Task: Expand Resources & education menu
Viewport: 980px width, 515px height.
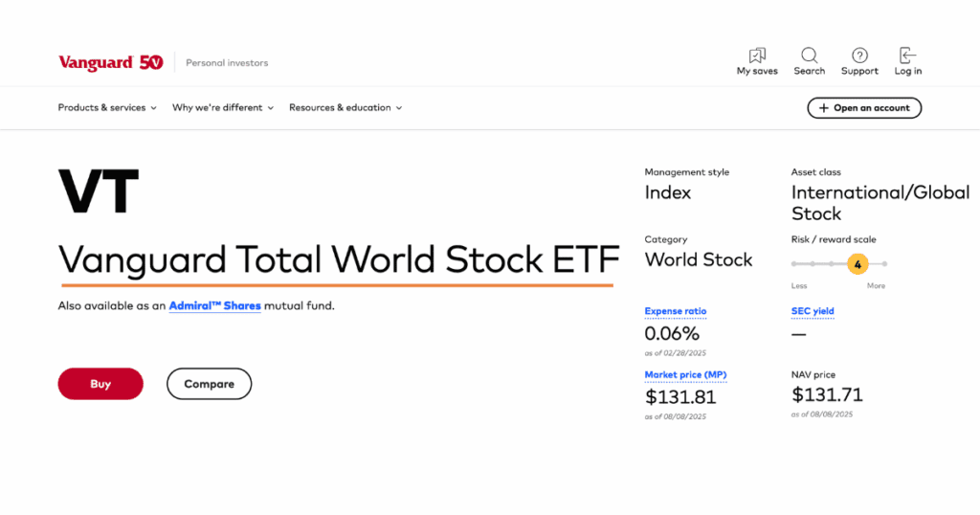Action: 345,107
